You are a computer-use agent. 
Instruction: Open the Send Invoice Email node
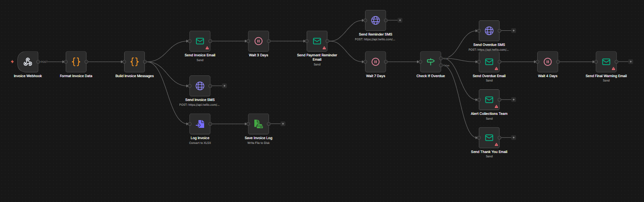(x=200, y=41)
